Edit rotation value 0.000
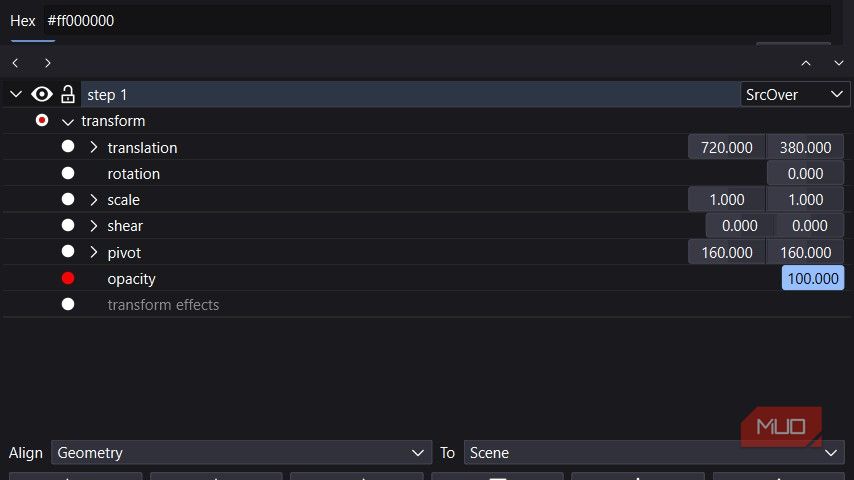This screenshot has height=480, width=854. 805,173
